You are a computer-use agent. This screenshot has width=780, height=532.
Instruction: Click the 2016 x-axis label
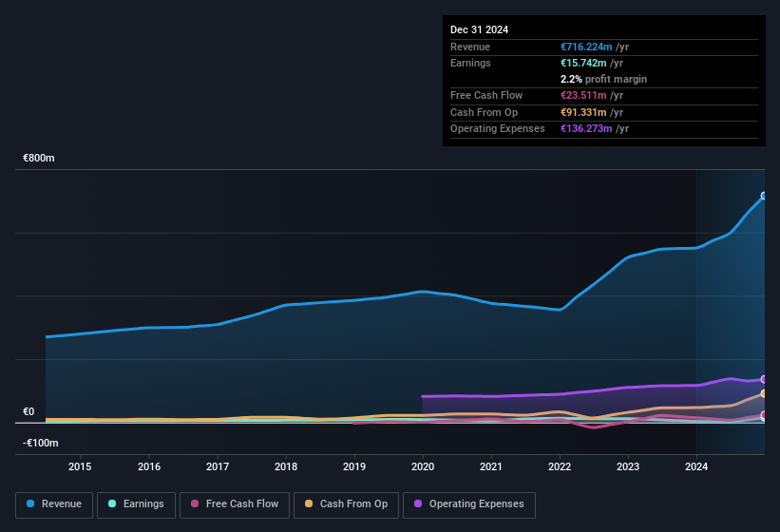click(x=149, y=466)
